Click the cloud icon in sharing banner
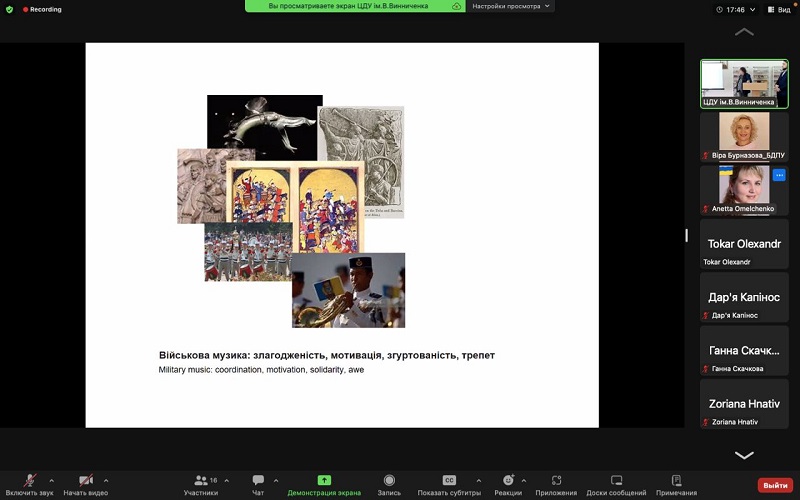The height and width of the screenshot is (500, 800). click(x=456, y=6)
